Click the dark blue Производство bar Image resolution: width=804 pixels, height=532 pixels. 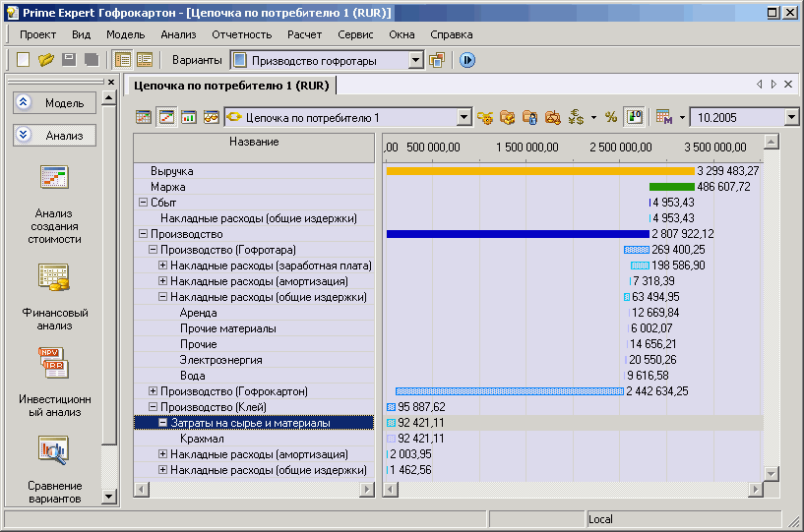pyautogui.click(x=518, y=234)
